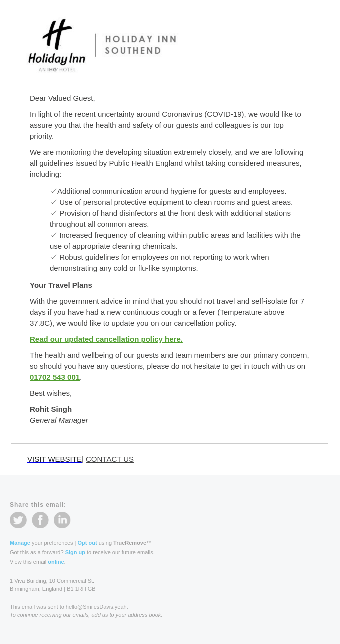Click the first checkmark before Additional communication
This screenshot has width=340, height=644.
53,191
